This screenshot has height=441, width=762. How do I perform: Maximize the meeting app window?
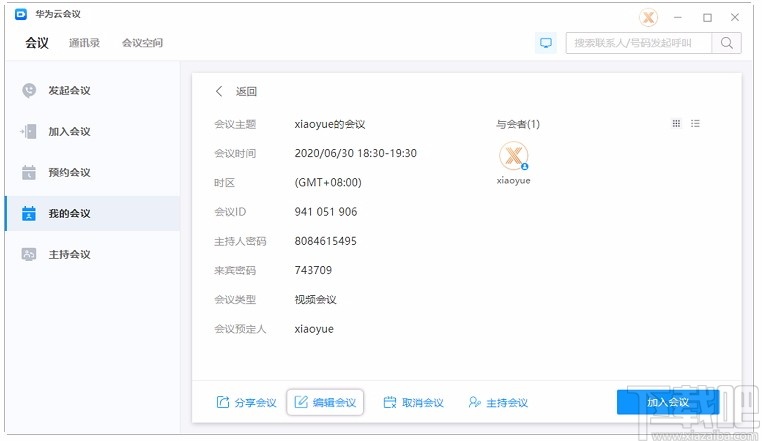[x=707, y=18]
